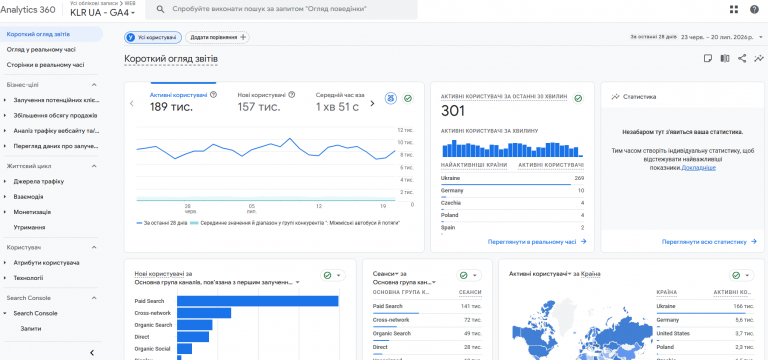
Task: Collapse the Бізнес-цілі section
Action: pos(94,85)
